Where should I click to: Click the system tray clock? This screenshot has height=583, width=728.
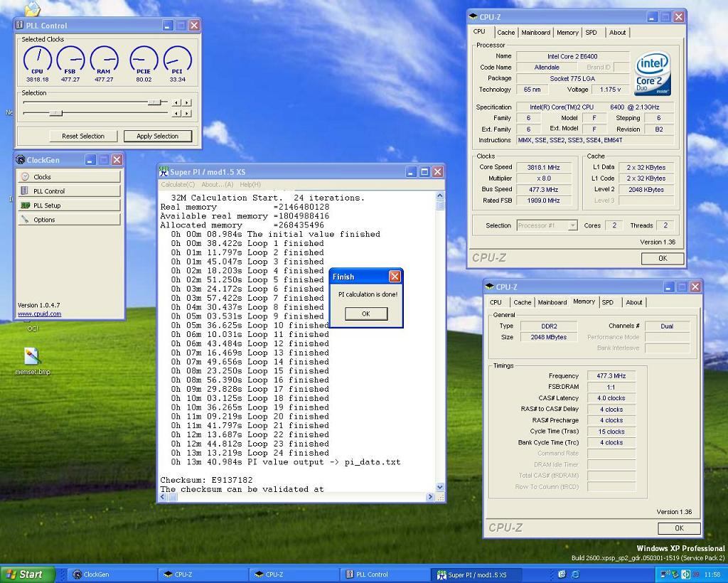712,574
